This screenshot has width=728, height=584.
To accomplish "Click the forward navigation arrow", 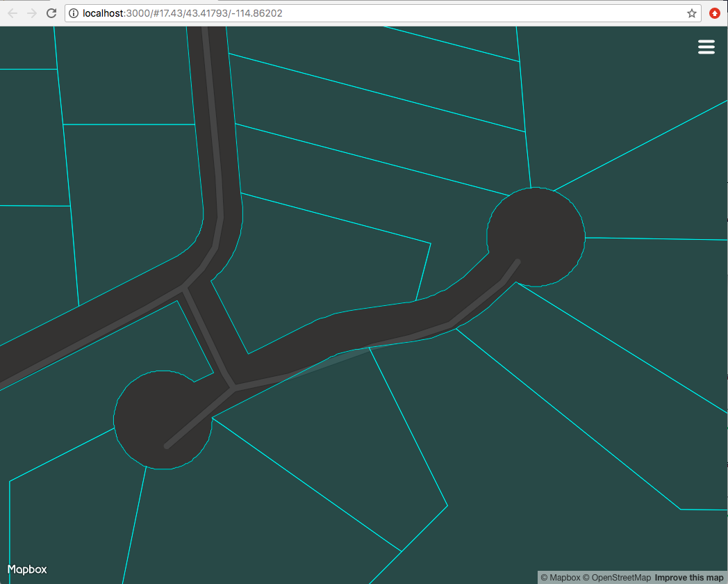I will 31,13.
